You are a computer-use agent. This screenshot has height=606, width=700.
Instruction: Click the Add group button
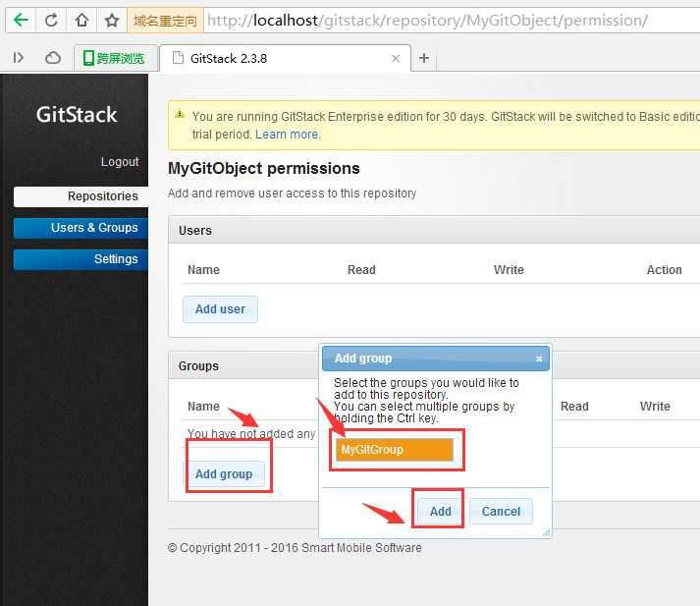224,474
